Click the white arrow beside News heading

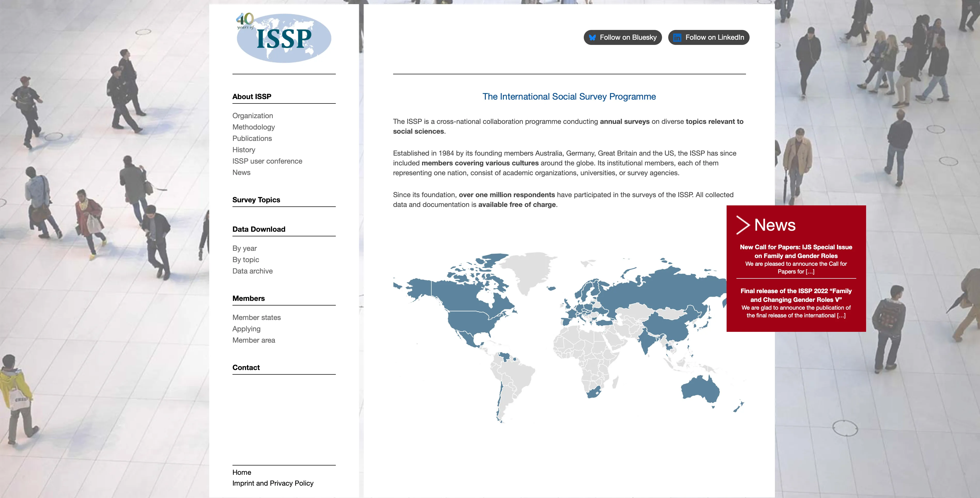(x=744, y=225)
